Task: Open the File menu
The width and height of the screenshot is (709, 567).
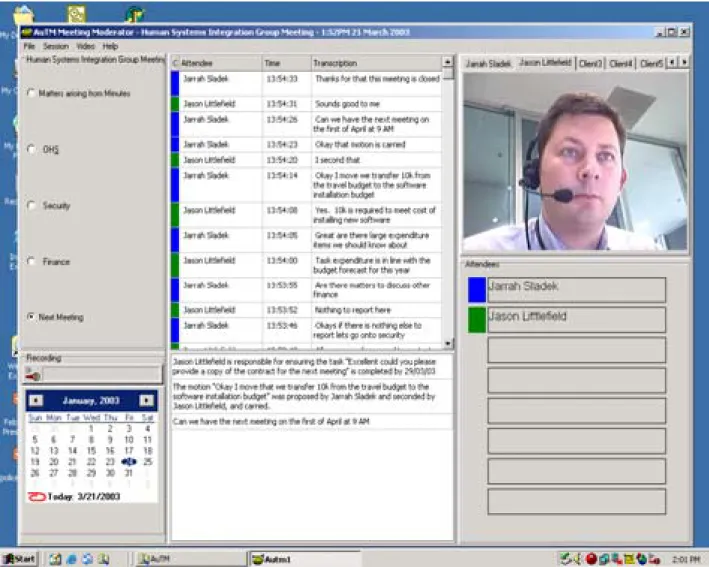Action: pos(29,46)
